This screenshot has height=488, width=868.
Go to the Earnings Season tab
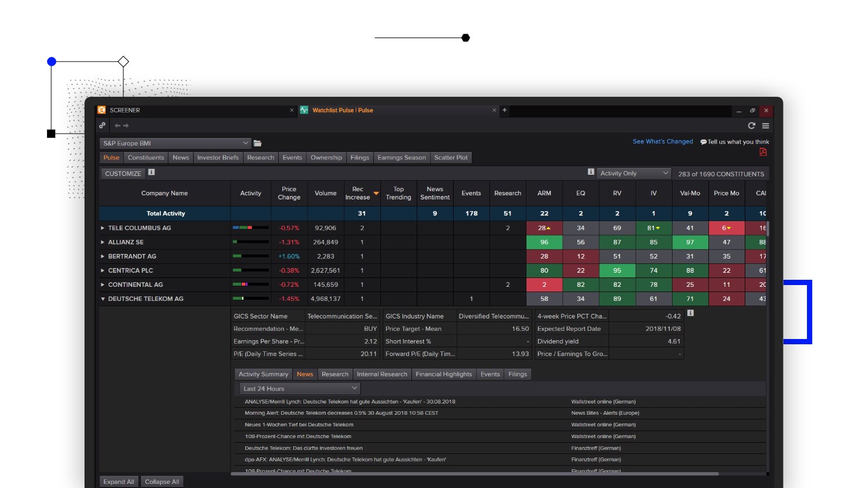tap(401, 157)
